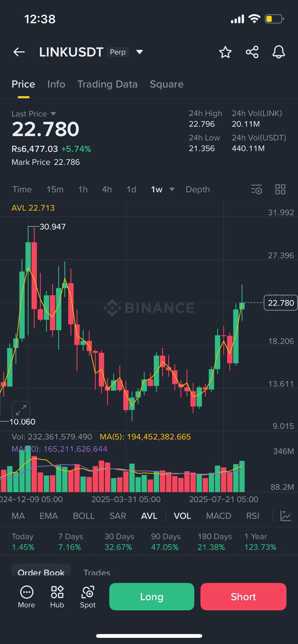Image resolution: width=298 pixels, height=644 pixels.
Task: Open the More menu icon
Action: click(x=27, y=597)
